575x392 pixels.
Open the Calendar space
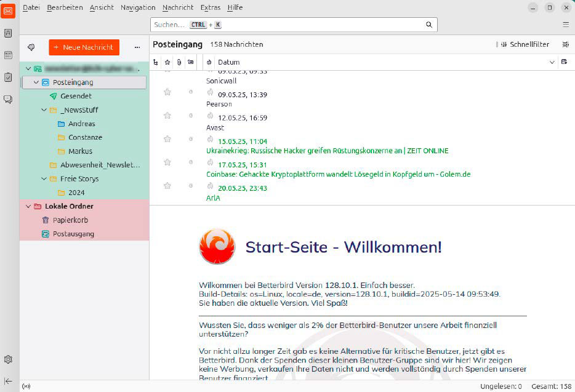coord(8,55)
